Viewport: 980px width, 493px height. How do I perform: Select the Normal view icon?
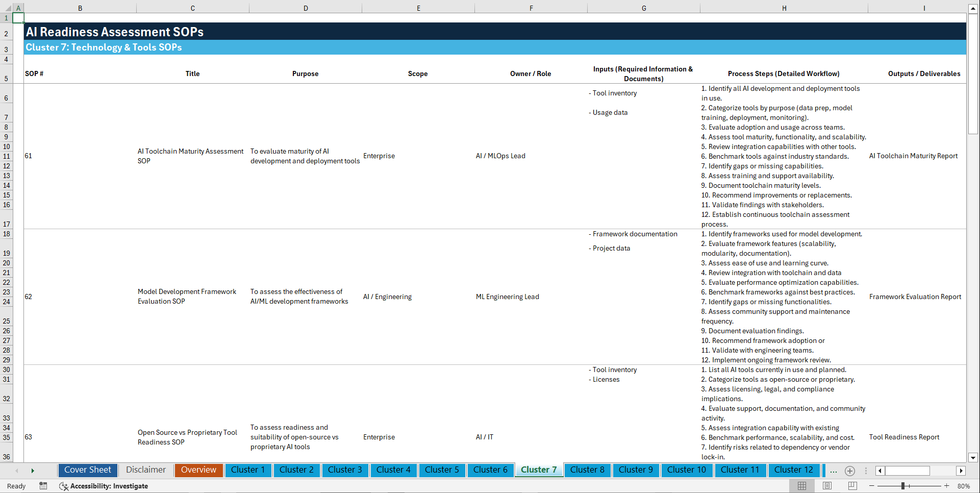coord(801,486)
